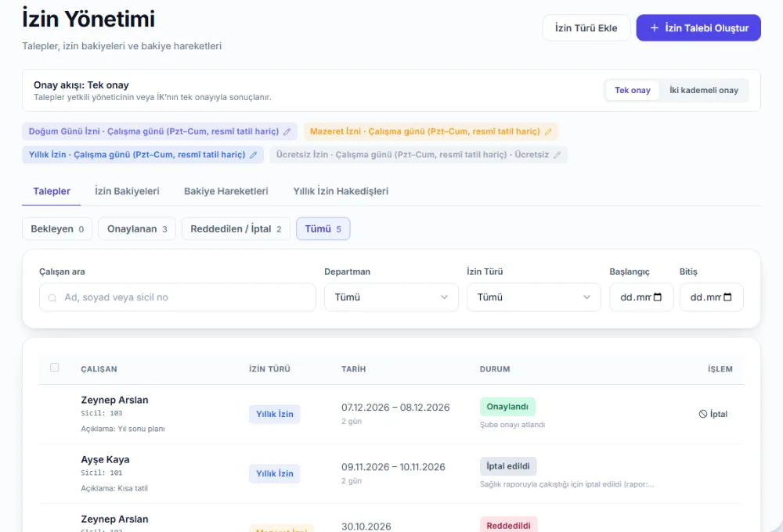Viewport: 783px width, 532px height.
Task: Click the Reddedildi status badge
Action: coord(508,525)
